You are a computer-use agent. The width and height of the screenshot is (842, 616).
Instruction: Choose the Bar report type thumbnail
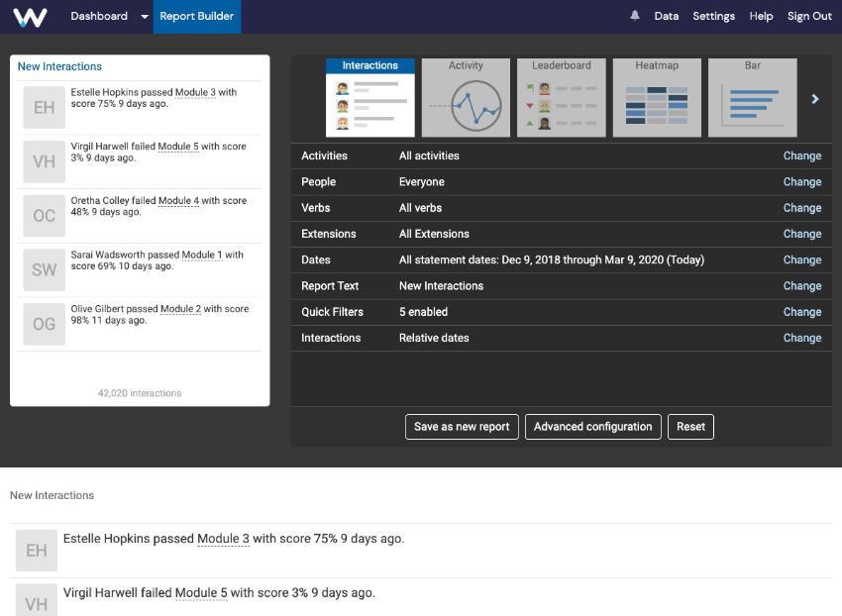(752, 97)
